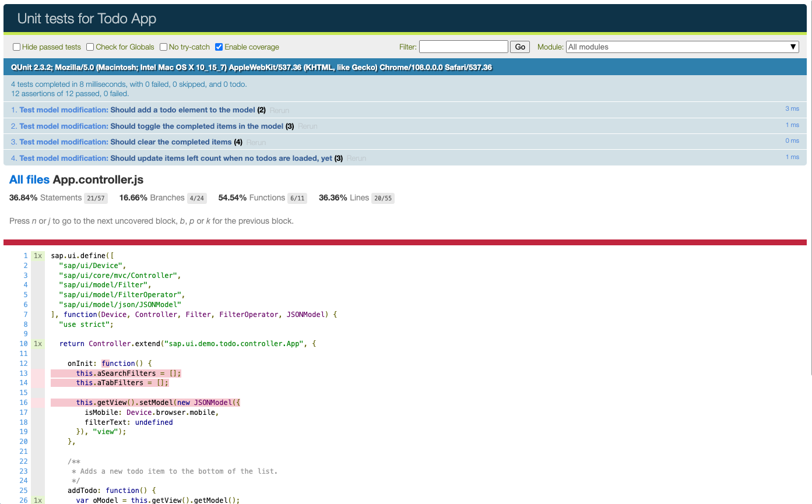The image size is (812, 504).
Task: Rerun test 3 'Should clear the completed items'
Action: click(x=256, y=142)
